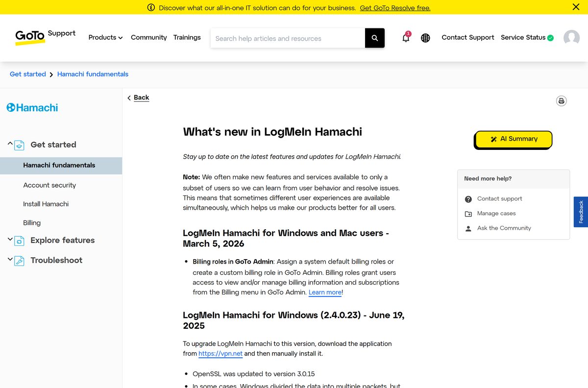Go to Hamachi fundamentals breadcrumb

pyautogui.click(x=93, y=74)
